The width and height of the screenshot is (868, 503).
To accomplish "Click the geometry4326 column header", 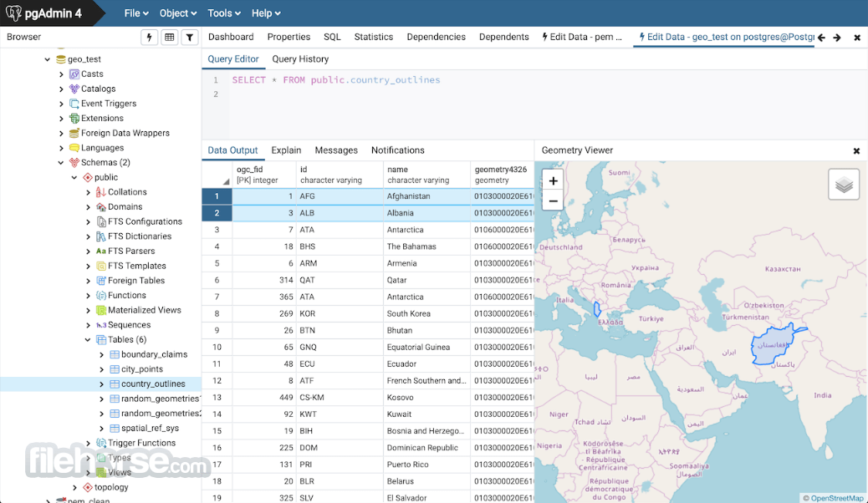I will click(x=502, y=175).
